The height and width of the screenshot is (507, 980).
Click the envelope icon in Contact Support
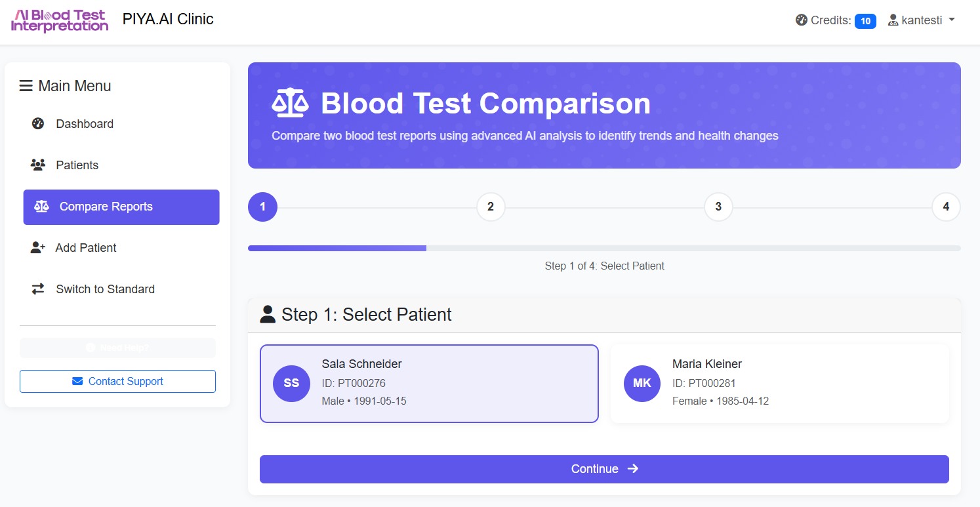(x=77, y=382)
